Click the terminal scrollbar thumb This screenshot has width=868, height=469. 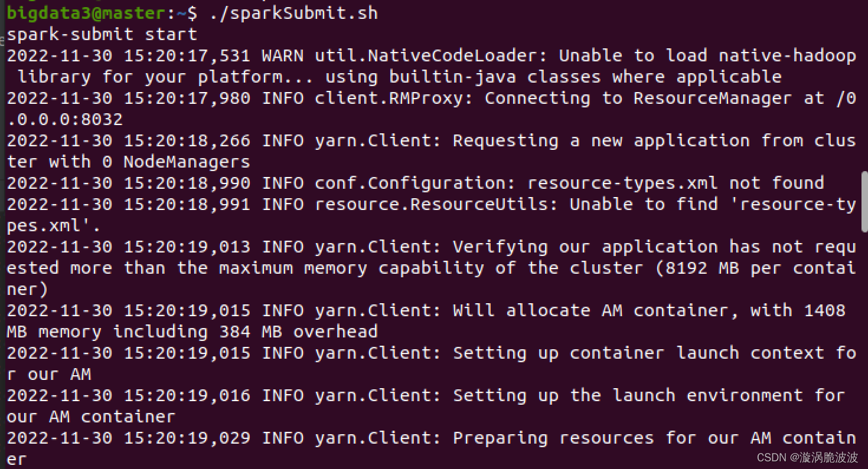(x=864, y=202)
